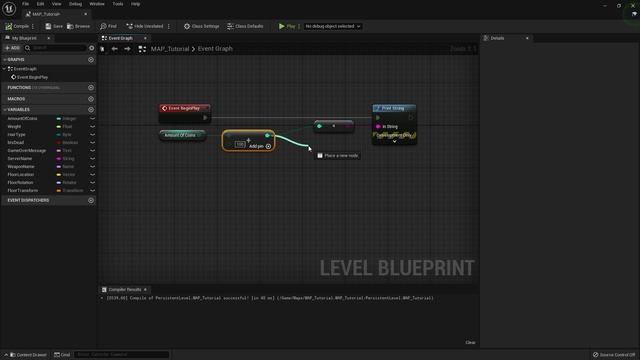Open the Content Drawer

point(28,355)
